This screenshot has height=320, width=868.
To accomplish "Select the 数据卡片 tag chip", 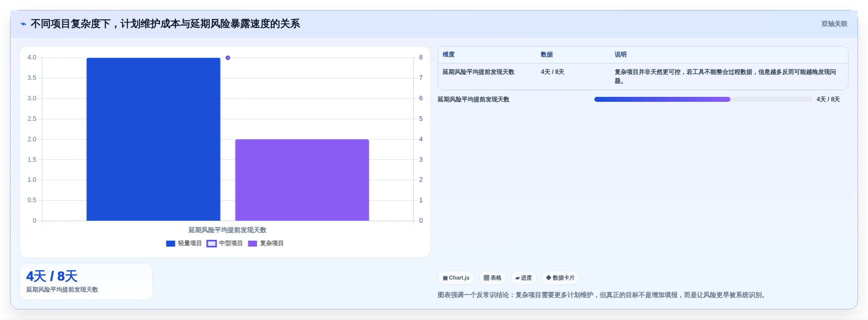I will coord(560,278).
